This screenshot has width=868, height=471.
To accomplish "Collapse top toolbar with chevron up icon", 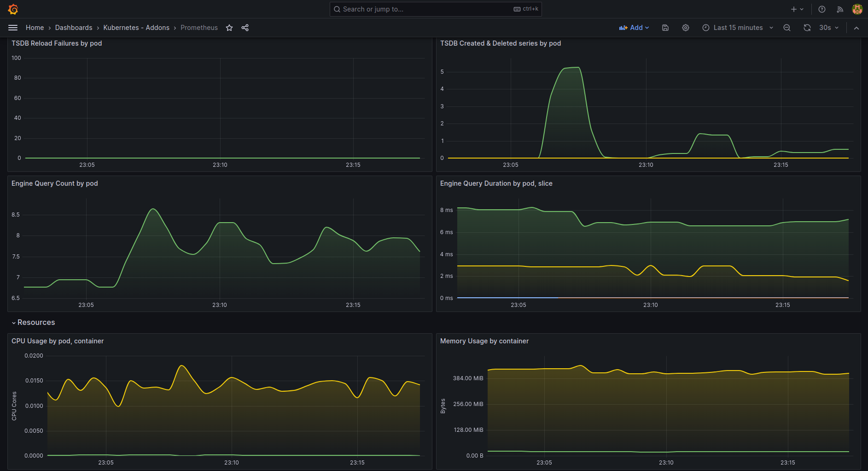I will [x=856, y=28].
